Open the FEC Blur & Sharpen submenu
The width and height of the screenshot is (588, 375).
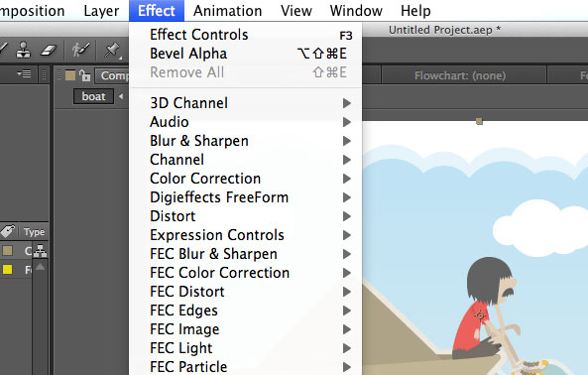coord(246,254)
